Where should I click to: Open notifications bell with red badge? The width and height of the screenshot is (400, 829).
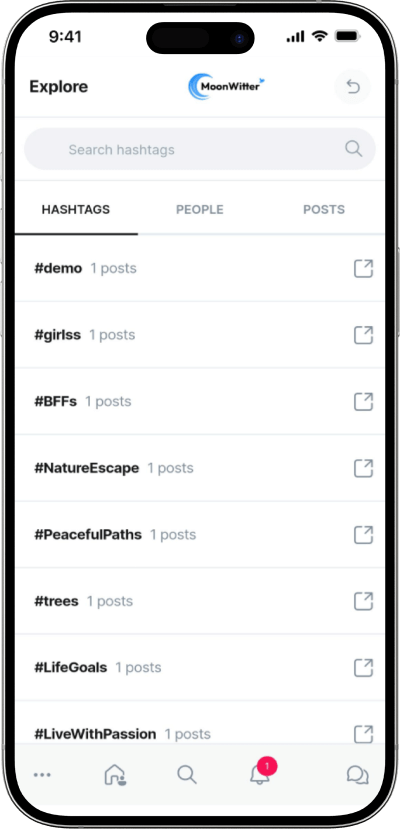click(262, 773)
